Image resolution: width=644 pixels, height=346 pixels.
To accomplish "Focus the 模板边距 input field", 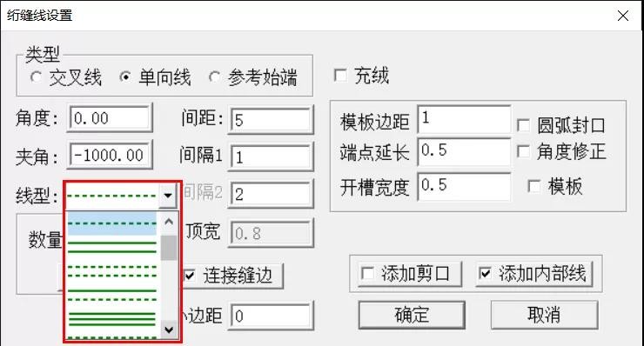I will [464, 119].
